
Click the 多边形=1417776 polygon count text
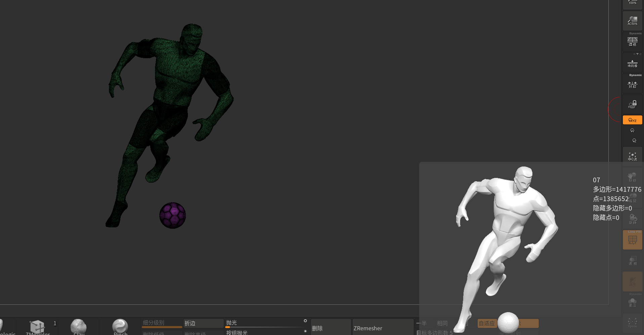[617, 189]
